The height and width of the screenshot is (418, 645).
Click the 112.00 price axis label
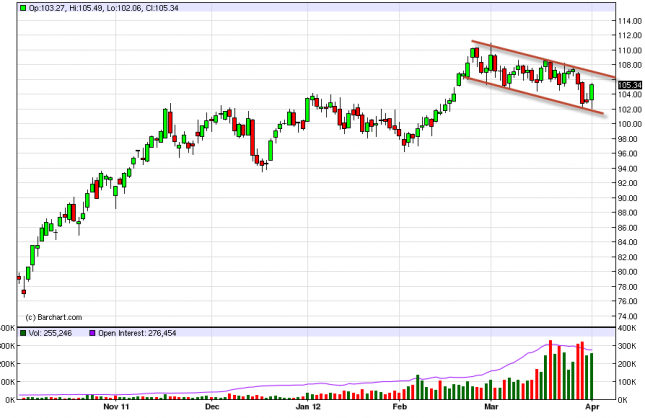[x=630, y=35]
